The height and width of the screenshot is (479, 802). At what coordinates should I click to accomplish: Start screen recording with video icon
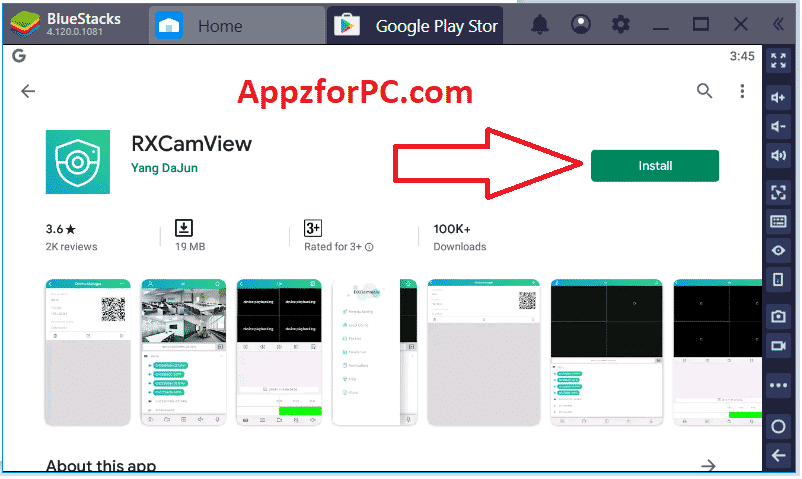point(778,346)
